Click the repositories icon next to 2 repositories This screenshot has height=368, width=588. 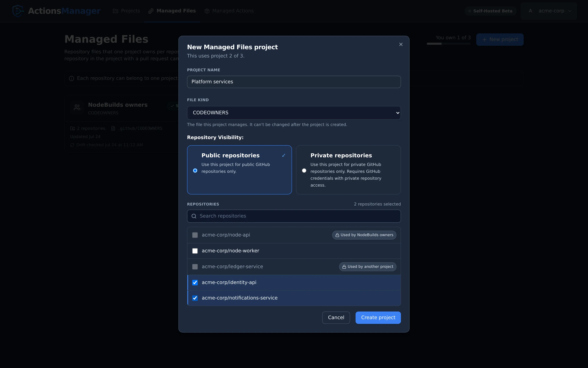click(72, 129)
